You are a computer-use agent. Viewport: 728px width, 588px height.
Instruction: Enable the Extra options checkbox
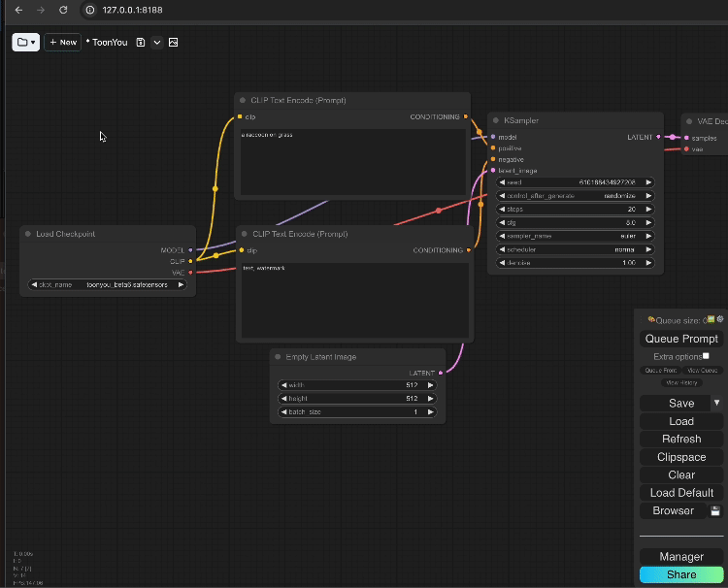[x=706, y=356]
